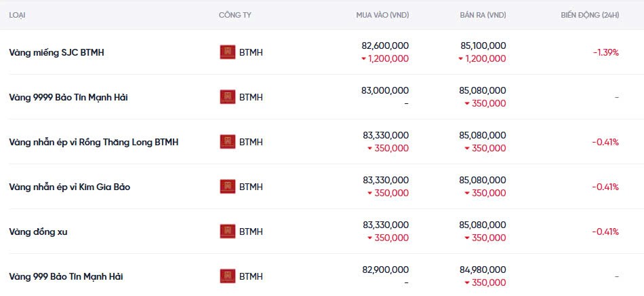The width and height of the screenshot is (644, 296).
Task: Sort by MUA VÀO (VND) column header
Action: click(382, 15)
